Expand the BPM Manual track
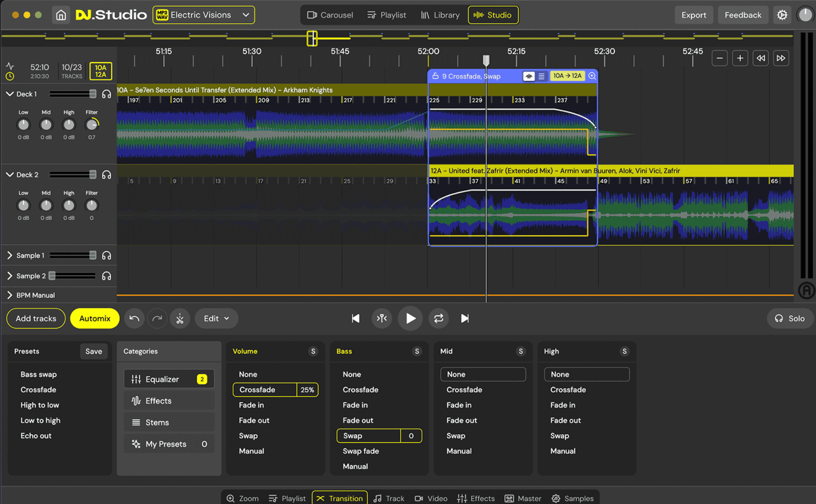816x504 pixels. [x=10, y=295]
